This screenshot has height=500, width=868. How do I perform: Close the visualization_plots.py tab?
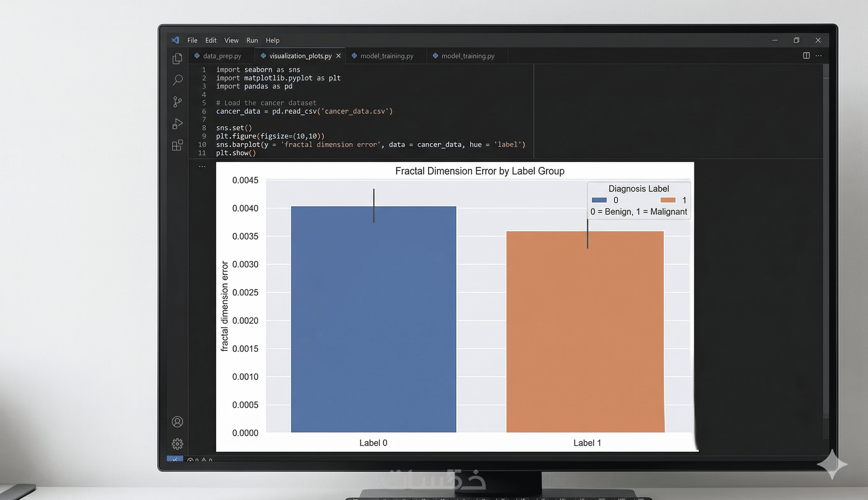coord(339,55)
